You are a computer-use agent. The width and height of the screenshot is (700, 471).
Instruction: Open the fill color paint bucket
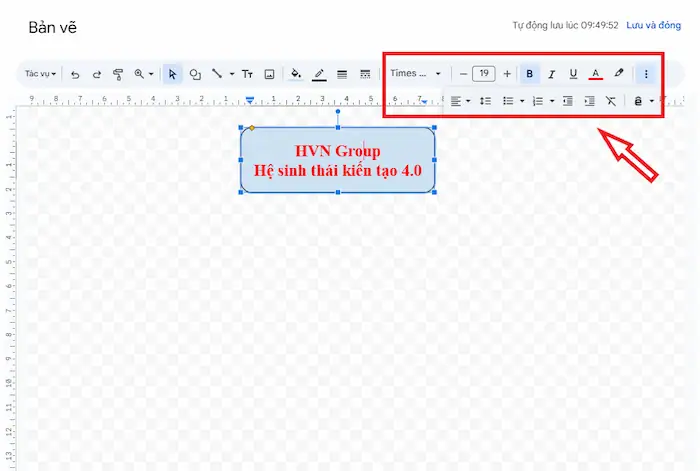pyautogui.click(x=296, y=74)
